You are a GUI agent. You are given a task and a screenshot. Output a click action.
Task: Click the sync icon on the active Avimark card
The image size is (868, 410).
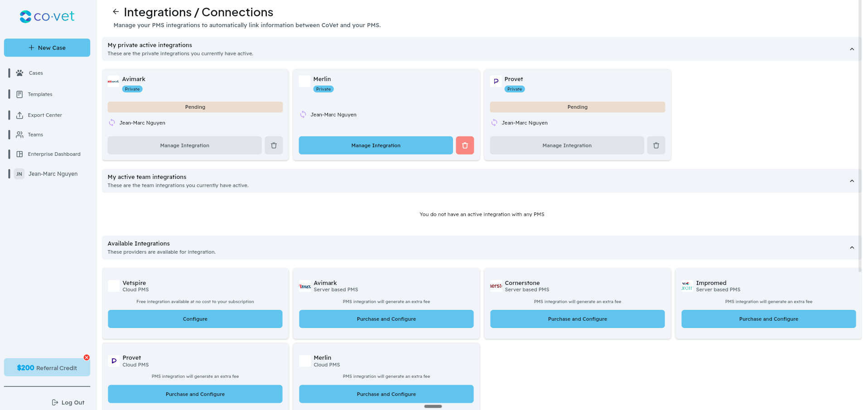112,123
